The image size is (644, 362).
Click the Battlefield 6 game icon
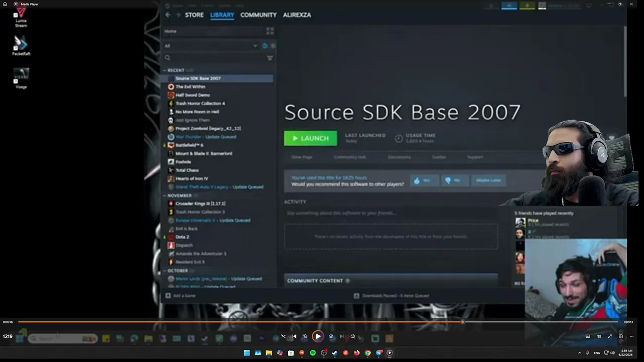pyautogui.click(x=171, y=145)
